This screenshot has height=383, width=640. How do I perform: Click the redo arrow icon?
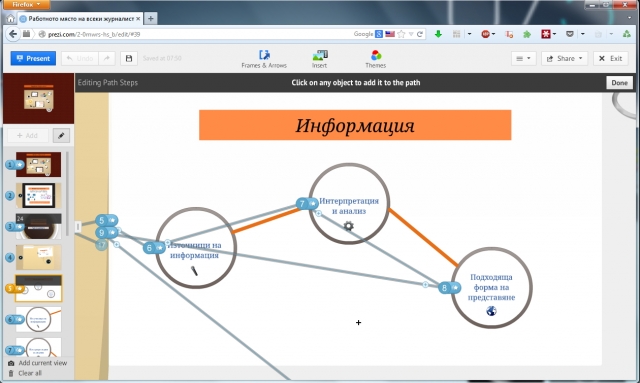tap(107, 58)
